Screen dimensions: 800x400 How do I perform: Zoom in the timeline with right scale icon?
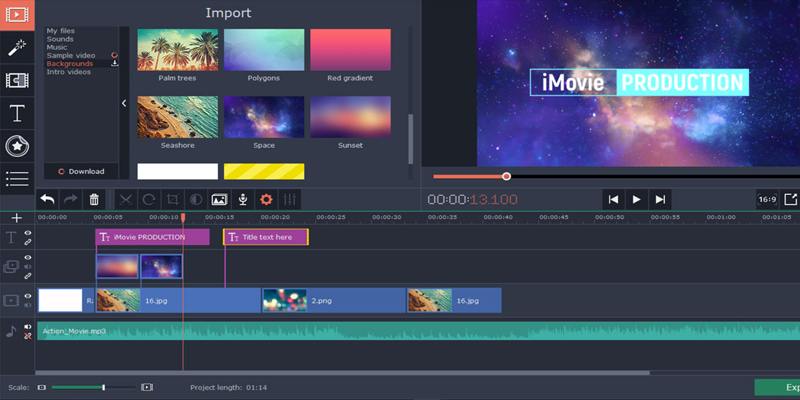click(x=147, y=387)
